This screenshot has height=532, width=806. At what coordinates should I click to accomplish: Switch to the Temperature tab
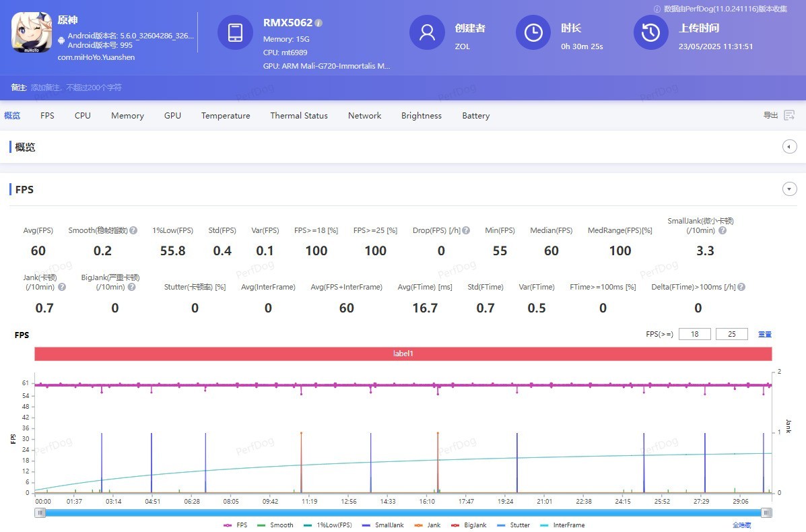[226, 116]
